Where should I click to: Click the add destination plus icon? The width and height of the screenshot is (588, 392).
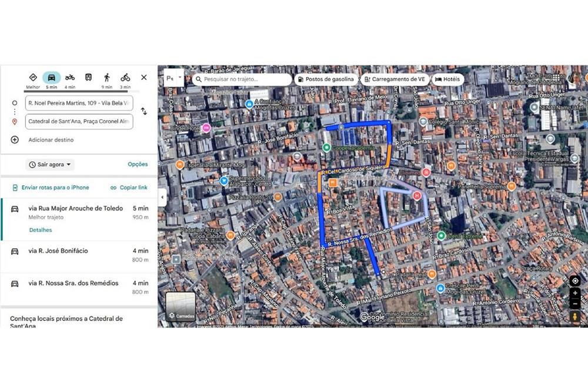point(15,140)
